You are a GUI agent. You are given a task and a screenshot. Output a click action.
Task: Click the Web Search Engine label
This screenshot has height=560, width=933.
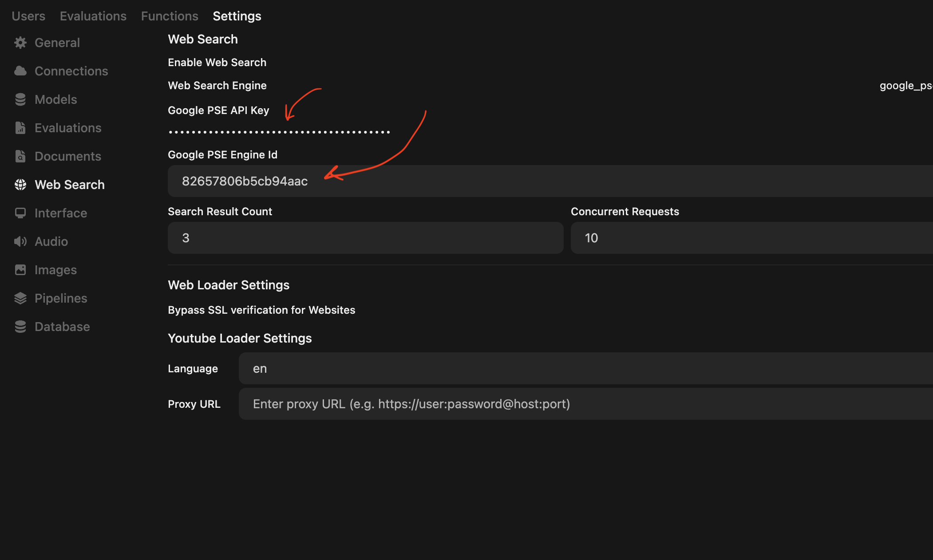pos(217,86)
